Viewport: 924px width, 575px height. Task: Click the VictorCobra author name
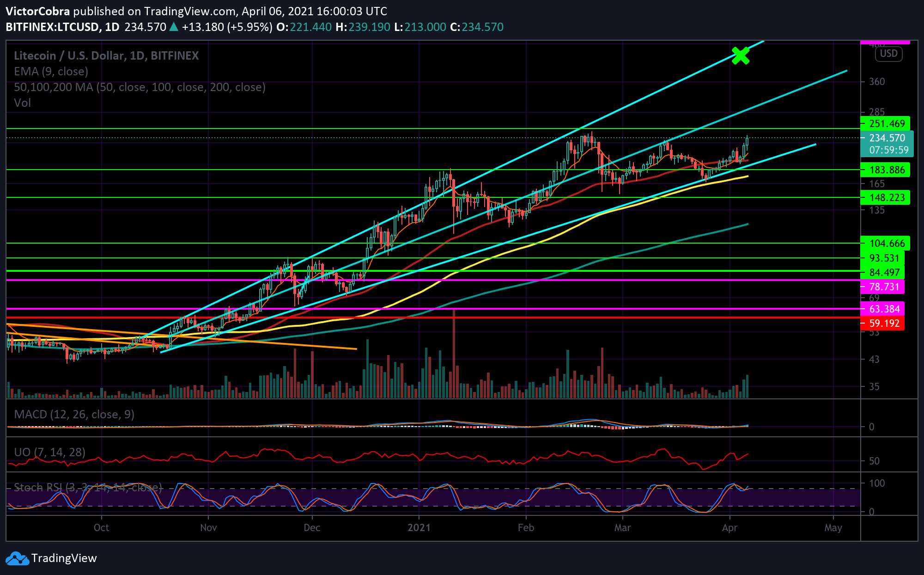tap(38, 11)
